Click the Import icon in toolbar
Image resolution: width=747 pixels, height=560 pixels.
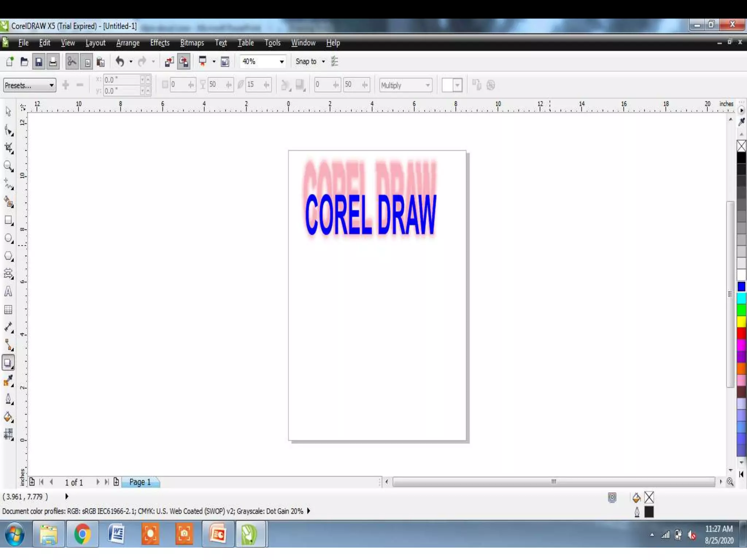point(169,62)
